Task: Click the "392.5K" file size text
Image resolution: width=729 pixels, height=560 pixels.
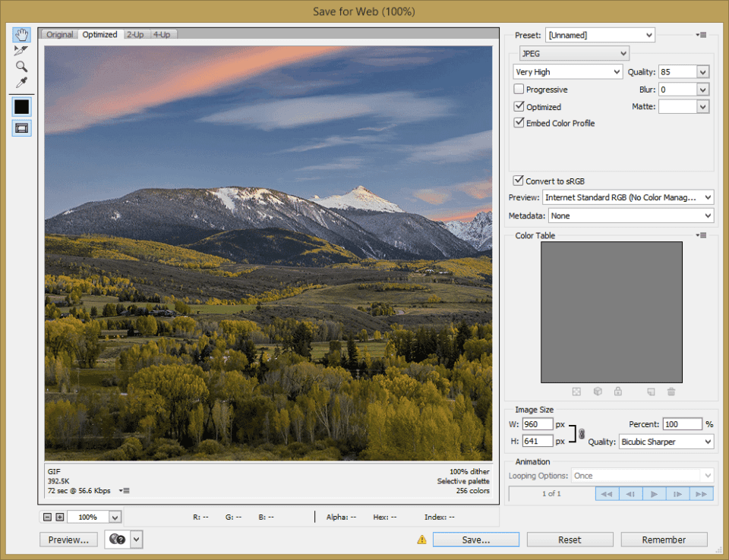Action: pos(58,481)
